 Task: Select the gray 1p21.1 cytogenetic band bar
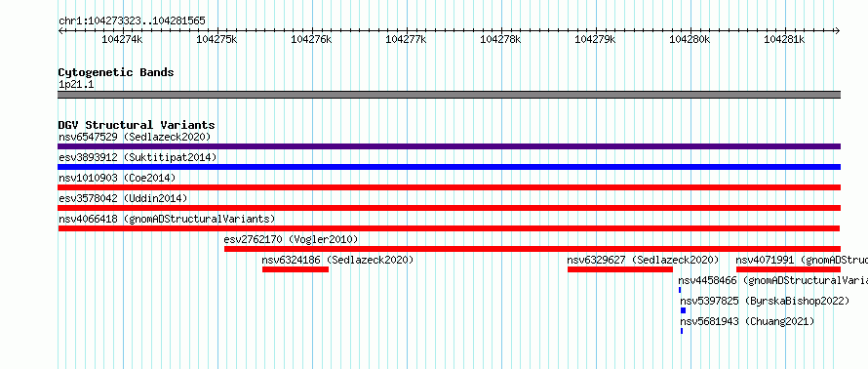pyautogui.click(x=449, y=95)
